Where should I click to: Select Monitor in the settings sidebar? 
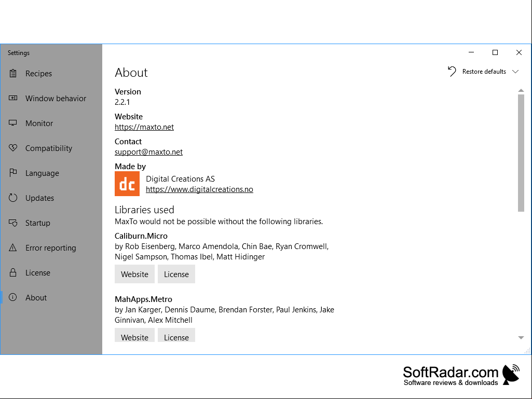point(51,123)
